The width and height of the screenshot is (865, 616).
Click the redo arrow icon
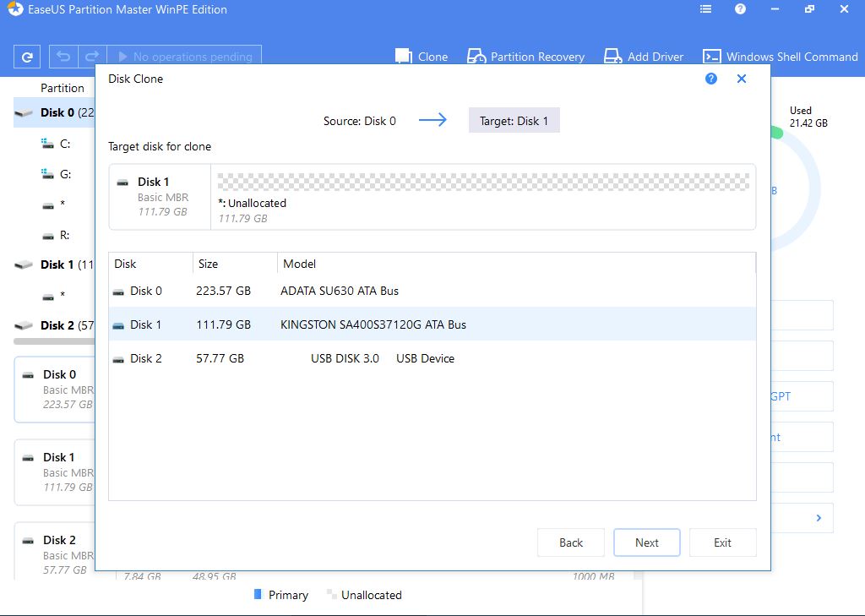(93, 57)
